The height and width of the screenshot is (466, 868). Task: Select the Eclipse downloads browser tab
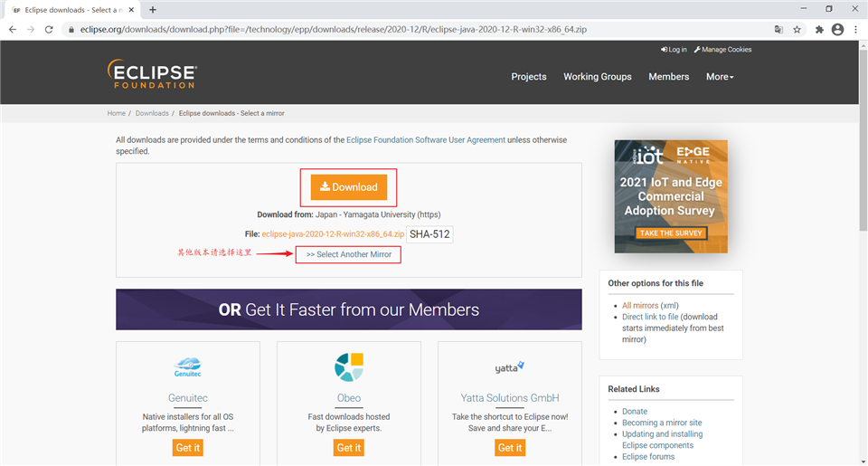click(72, 9)
